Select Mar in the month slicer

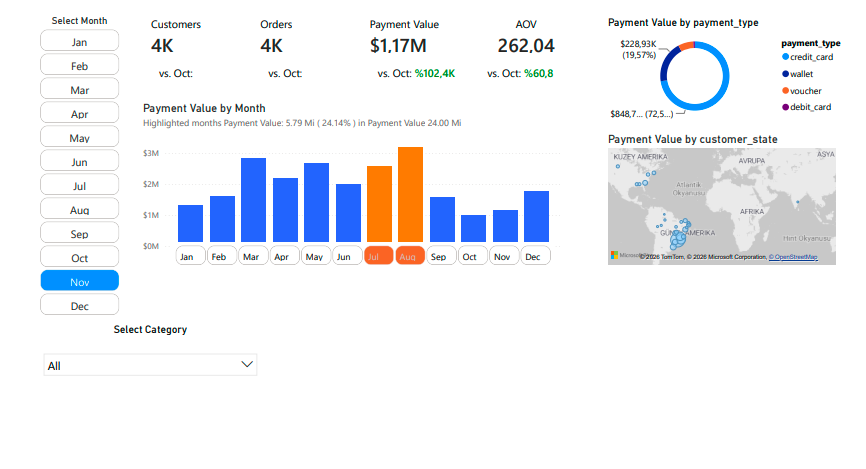(80, 90)
